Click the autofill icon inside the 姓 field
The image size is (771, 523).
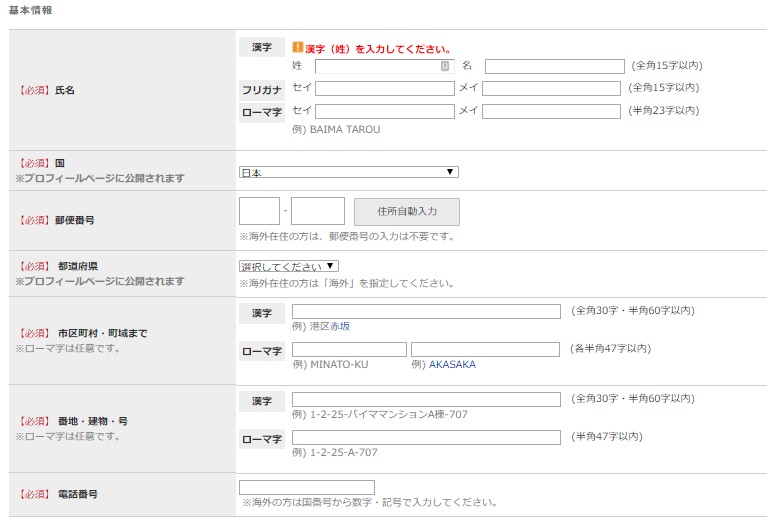click(x=445, y=66)
